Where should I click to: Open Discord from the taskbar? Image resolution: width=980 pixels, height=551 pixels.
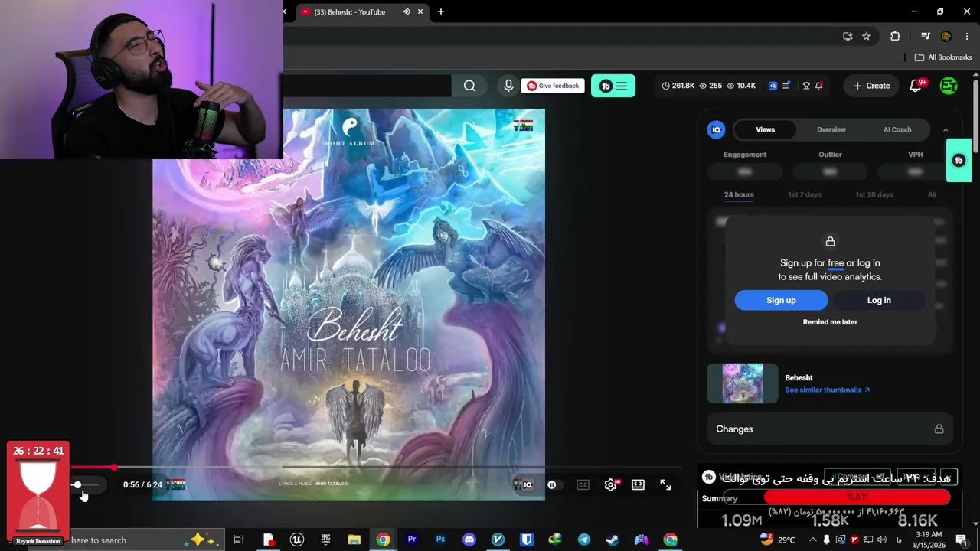pyautogui.click(x=469, y=540)
